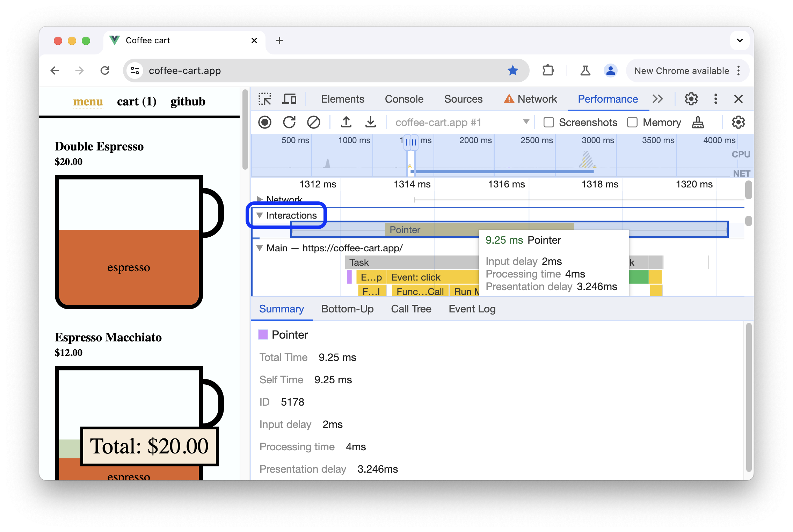Click the download profile button
793x532 pixels.
(x=370, y=122)
